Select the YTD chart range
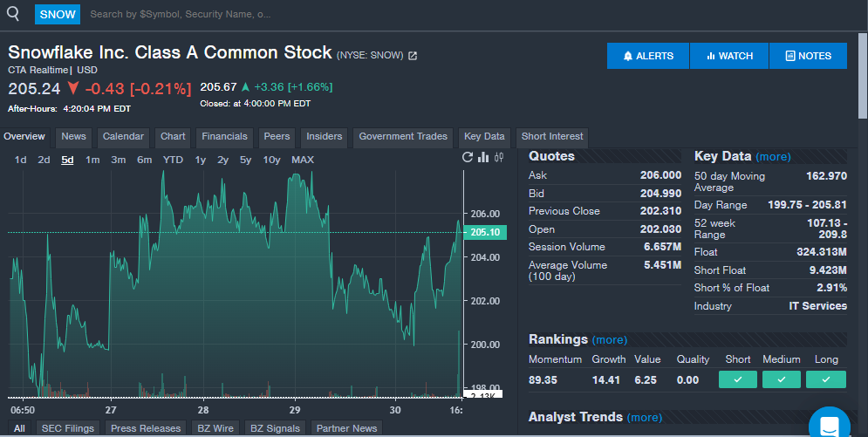Image resolution: width=868 pixels, height=437 pixels. click(x=173, y=160)
